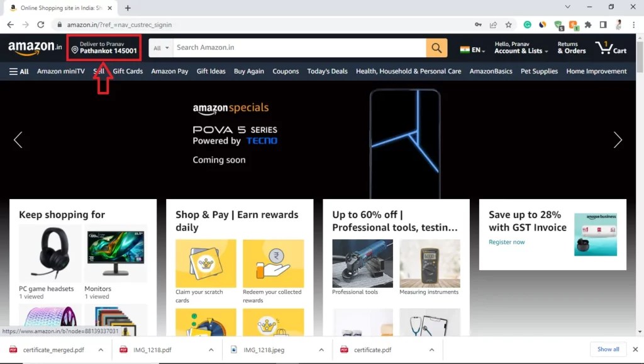Open a new browser tab with plus
Screen dimensions: 644x364
click(128, 8)
